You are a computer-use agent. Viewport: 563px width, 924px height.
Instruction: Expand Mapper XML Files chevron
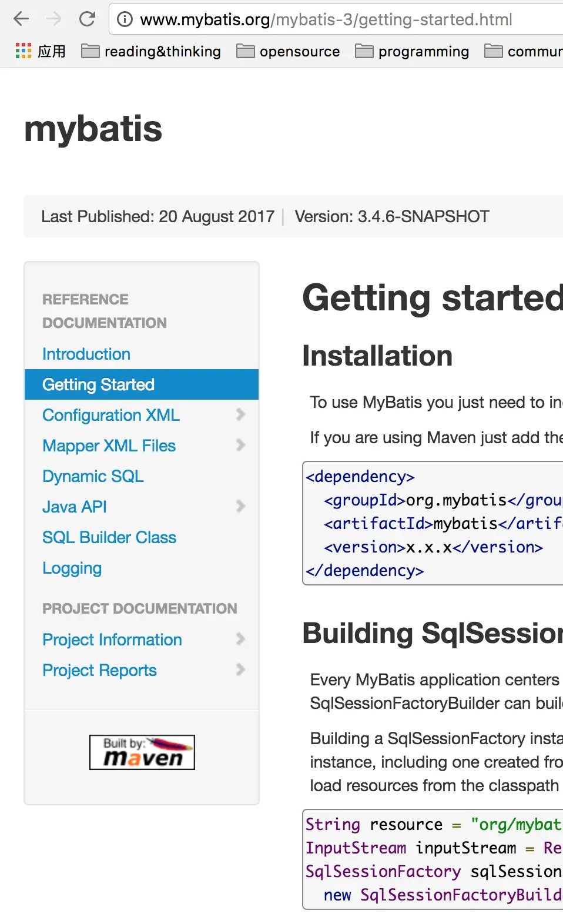pos(240,445)
